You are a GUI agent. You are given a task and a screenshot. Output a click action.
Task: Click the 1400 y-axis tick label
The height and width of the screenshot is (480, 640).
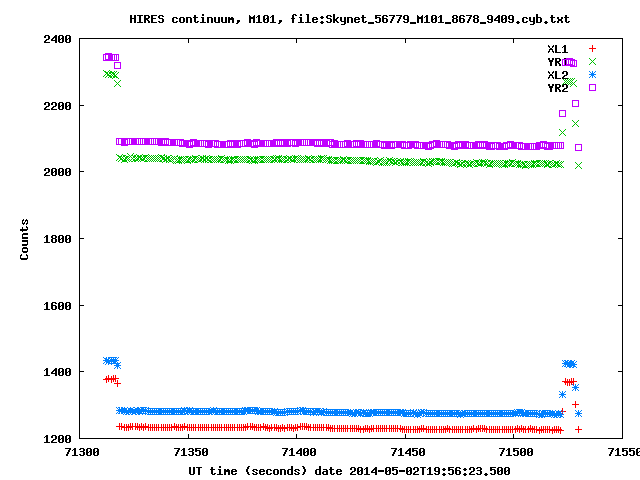(x=58, y=372)
